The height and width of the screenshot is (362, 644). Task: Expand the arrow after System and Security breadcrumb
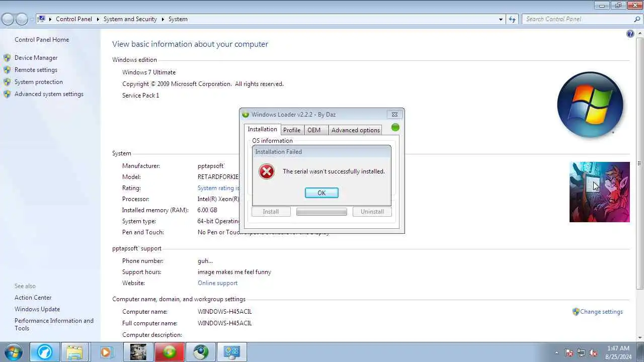coord(163,19)
